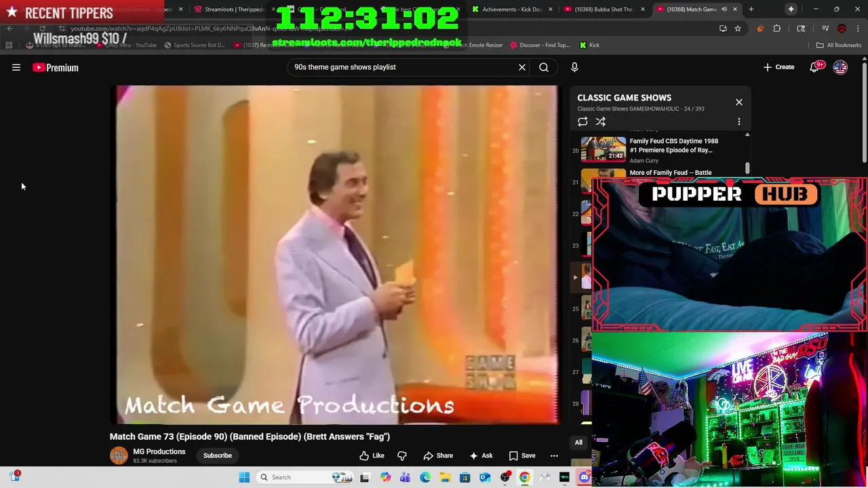Open Microsoft Teams taskbar icon

(x=405, y=477)
